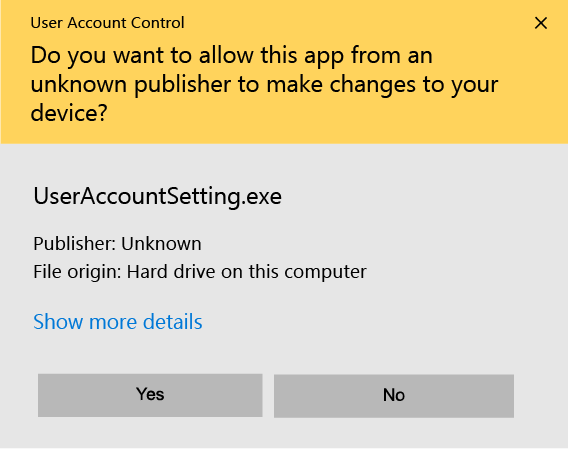Click the gray dialog body beside the program name

click(417, 198)
